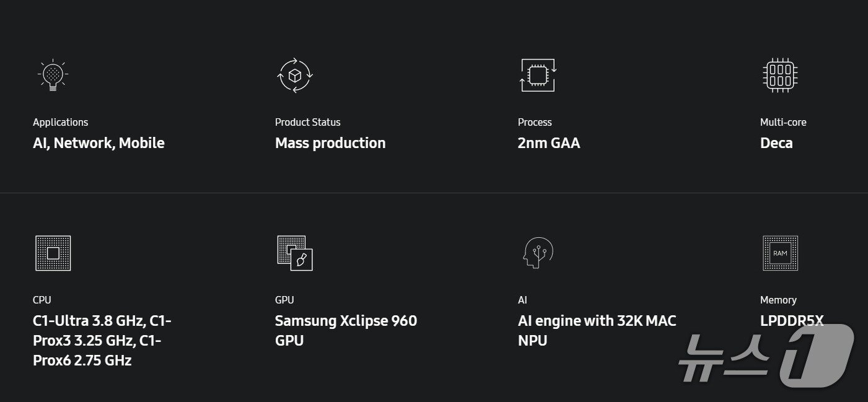The image size is (868, 402).
Task: Select the "2nm GAA" process value
Action: [549, 143]
